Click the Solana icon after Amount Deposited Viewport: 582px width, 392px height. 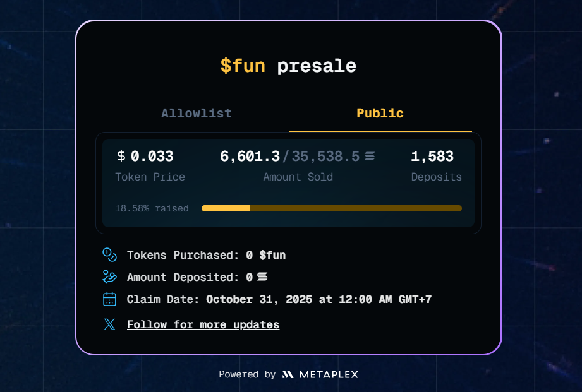tap(262, 277)
